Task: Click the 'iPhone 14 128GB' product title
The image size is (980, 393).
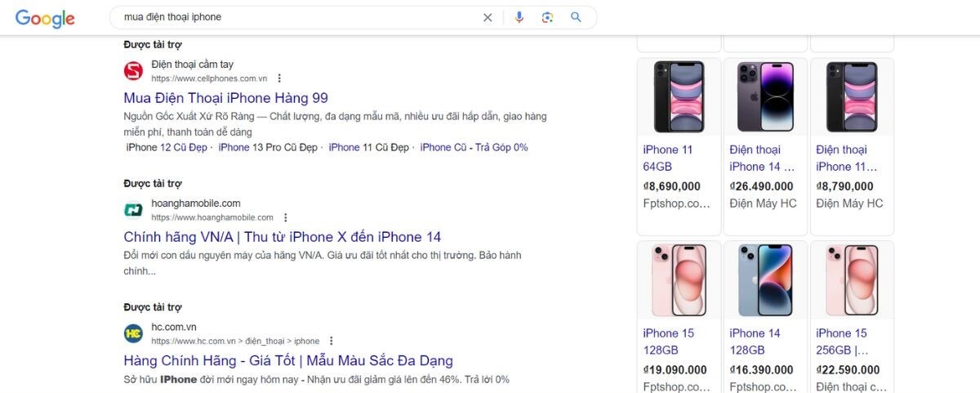Action: (755, 342)
